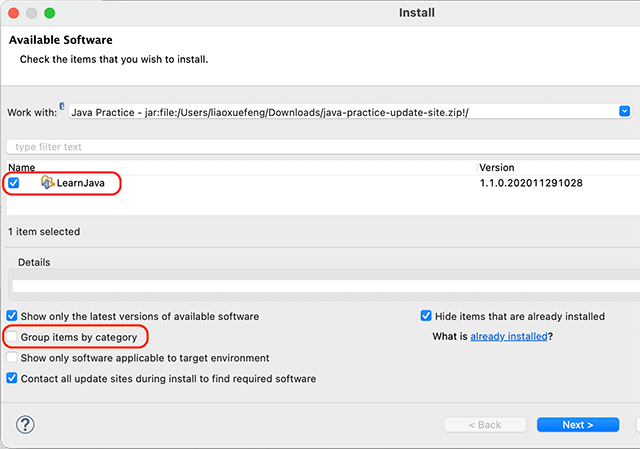640x449 pixels.
Task: Uncheck Hide items that are already installed
Action: coord(427,317)
